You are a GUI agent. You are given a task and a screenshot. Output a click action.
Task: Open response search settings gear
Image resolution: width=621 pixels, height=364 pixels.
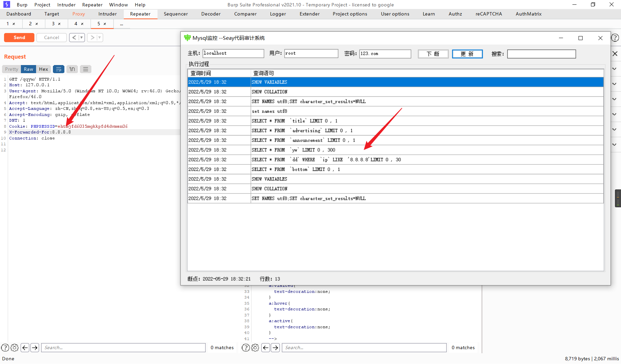[x=255, y=347]
